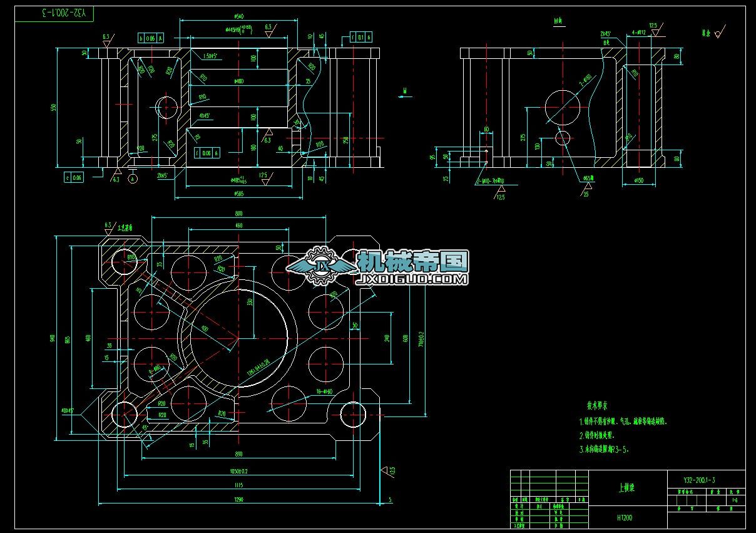Viewport: 756px width, 533px height.
Task: Select the flatness tolerance frame b 0.06 A
Action: 151,37
